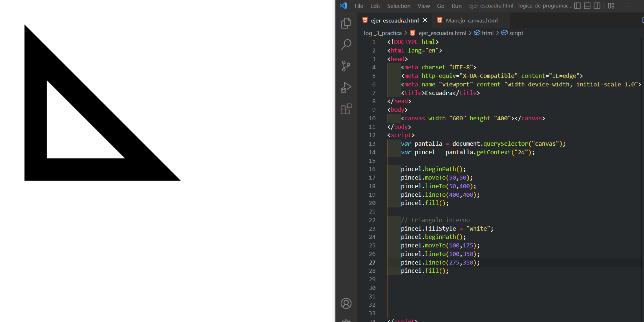Open Customize Layout icon
The image size is (644, 322).
(611, 6)
